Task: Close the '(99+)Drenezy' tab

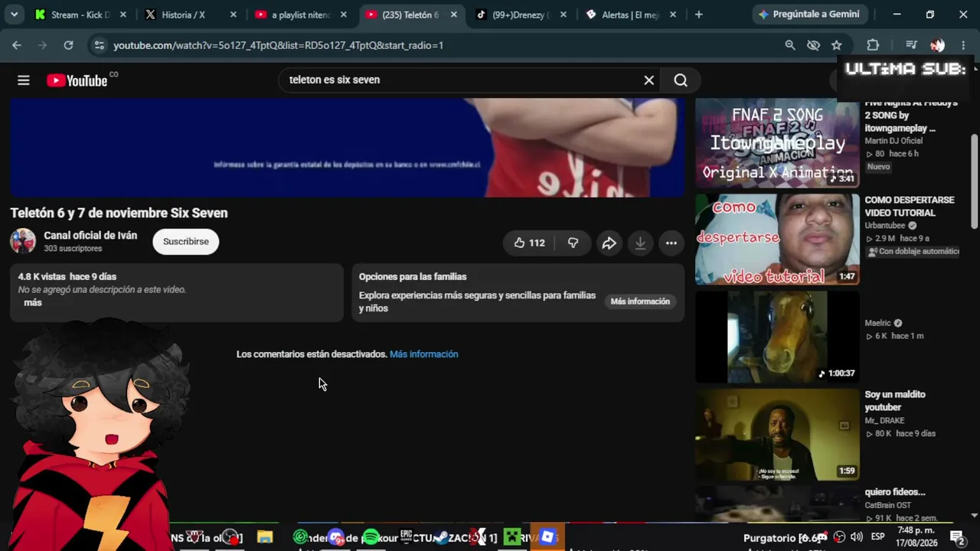Action: [x=563, y=15]
